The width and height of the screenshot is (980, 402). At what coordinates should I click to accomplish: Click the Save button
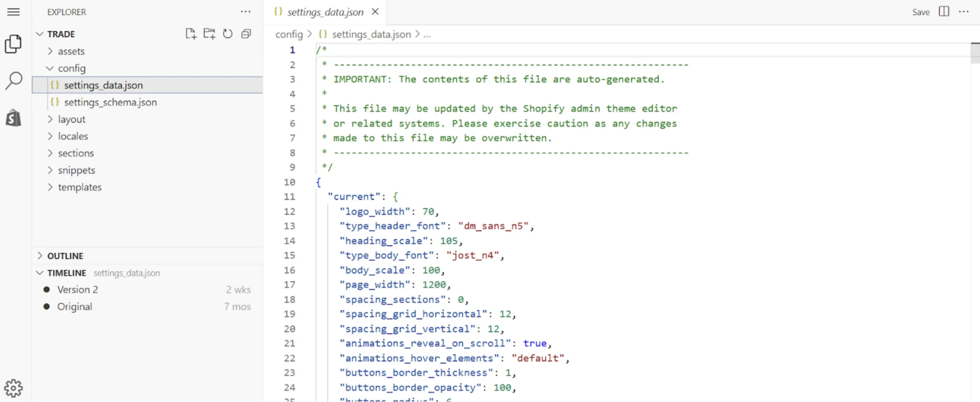click(920, 12)
